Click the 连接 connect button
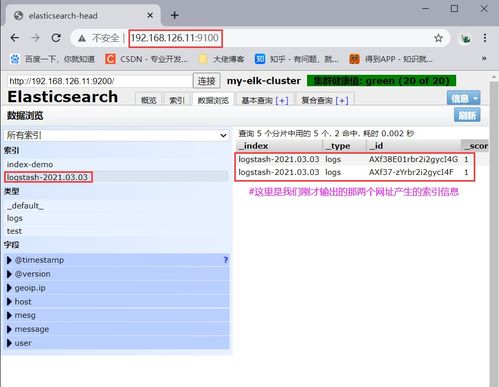 (207, 81)
